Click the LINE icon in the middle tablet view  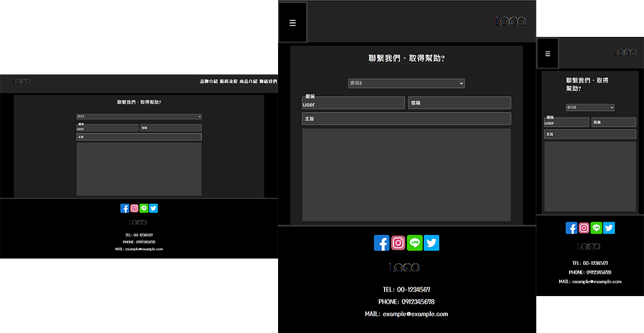415,243
